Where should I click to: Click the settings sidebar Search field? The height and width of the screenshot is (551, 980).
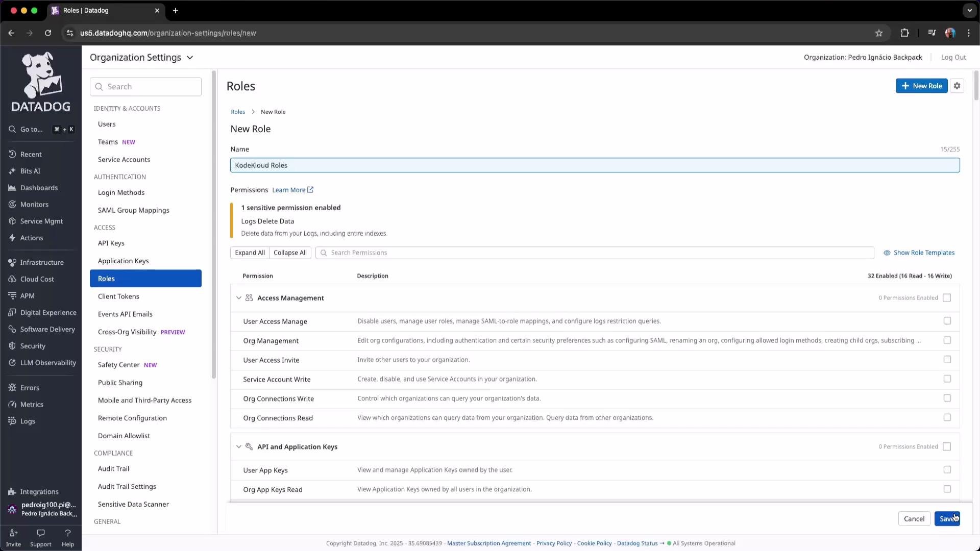(145, 87)
